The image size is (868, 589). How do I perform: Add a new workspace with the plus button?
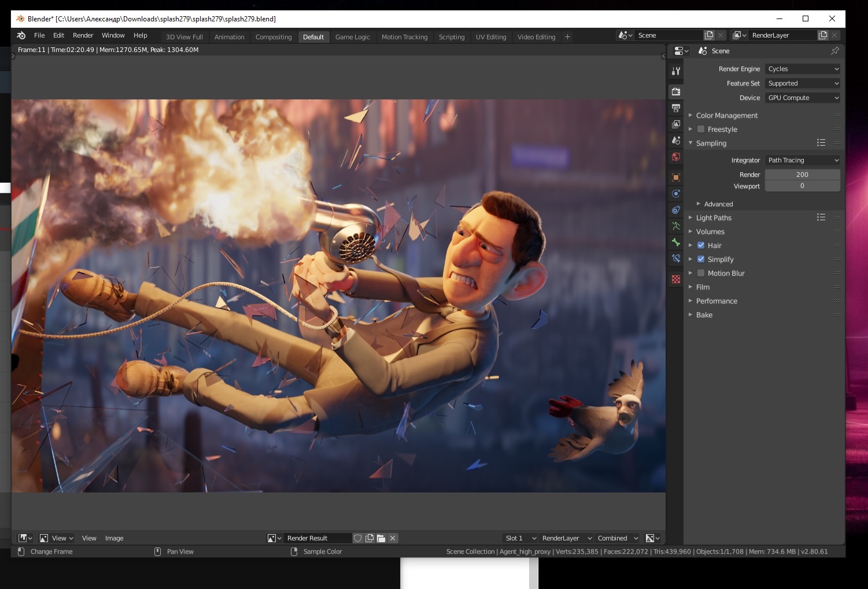567,37
